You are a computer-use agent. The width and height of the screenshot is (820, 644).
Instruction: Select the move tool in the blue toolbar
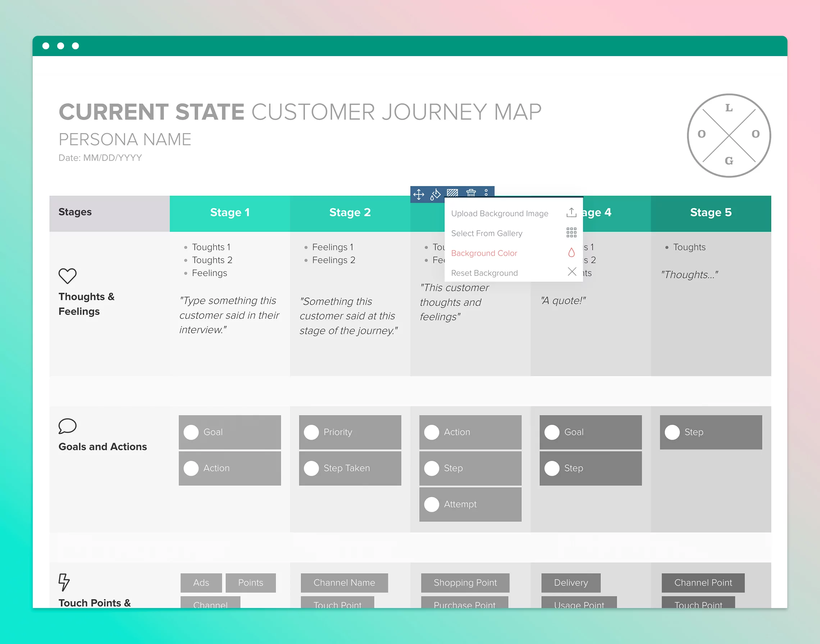(419, 195)
